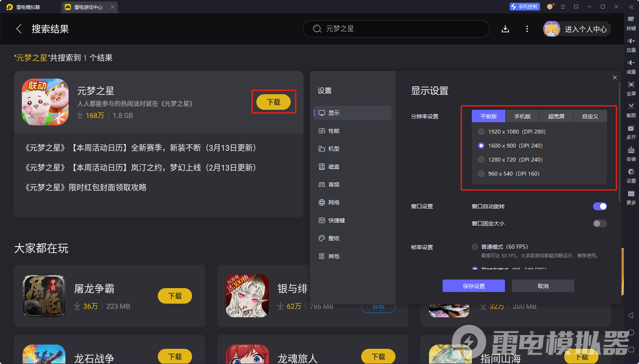
Task: Open 多开 multi-instance manager
Action: tap(631, 132)
